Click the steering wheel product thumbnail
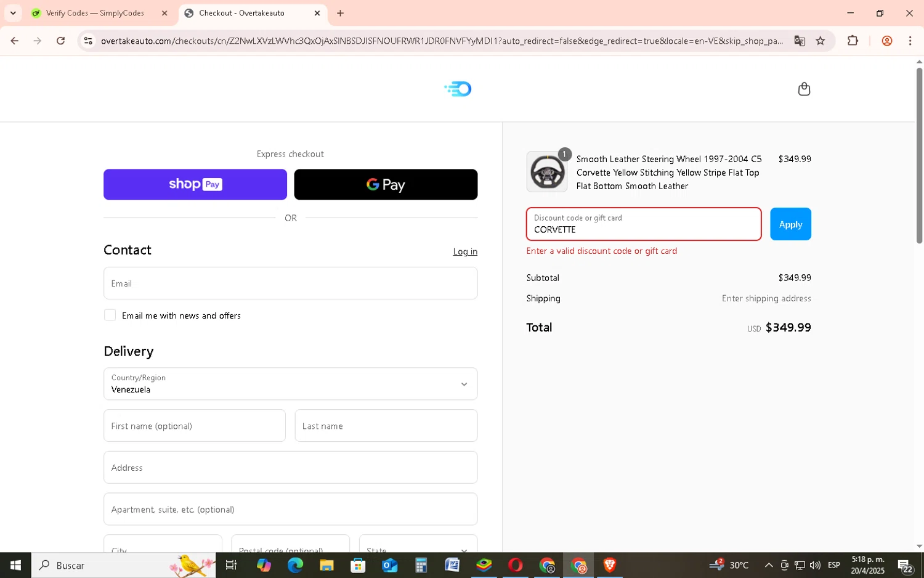 pos(547,172)
